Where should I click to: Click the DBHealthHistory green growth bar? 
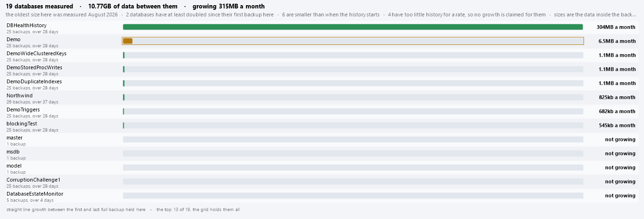click(x=353, y=27)
